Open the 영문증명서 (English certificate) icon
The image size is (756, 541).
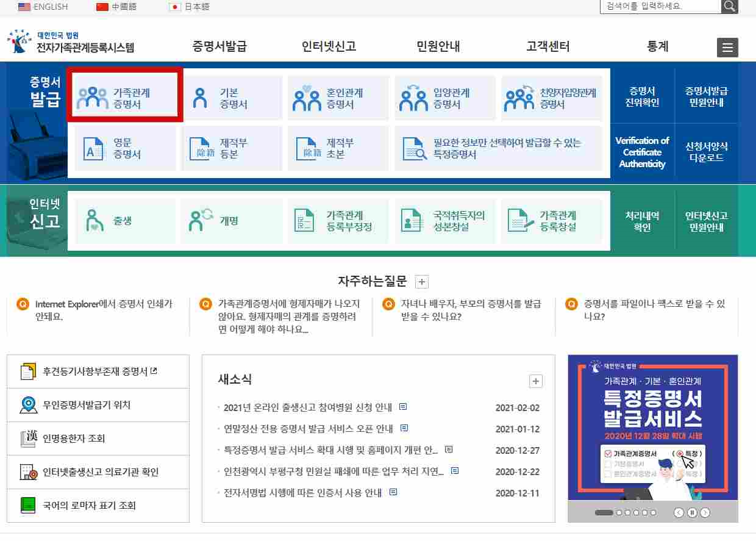(x=94, y=148)
